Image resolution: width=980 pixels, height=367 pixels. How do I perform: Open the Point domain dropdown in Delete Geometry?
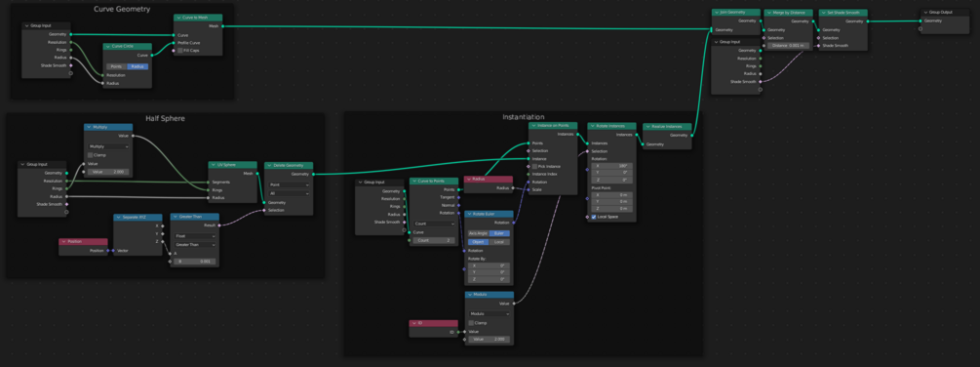click(289, 185)
